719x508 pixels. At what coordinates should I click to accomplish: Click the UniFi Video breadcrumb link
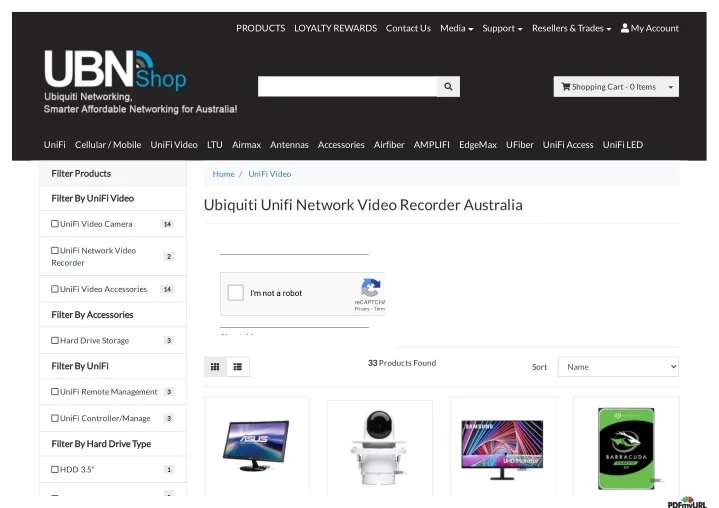point(270,174)
